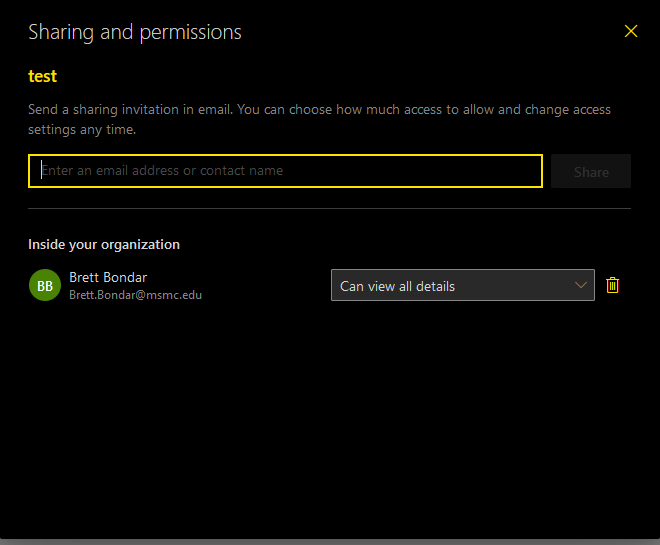Delete Brett Bondar's permission with trash icon
660x545 pixels.
click(612, 285)
